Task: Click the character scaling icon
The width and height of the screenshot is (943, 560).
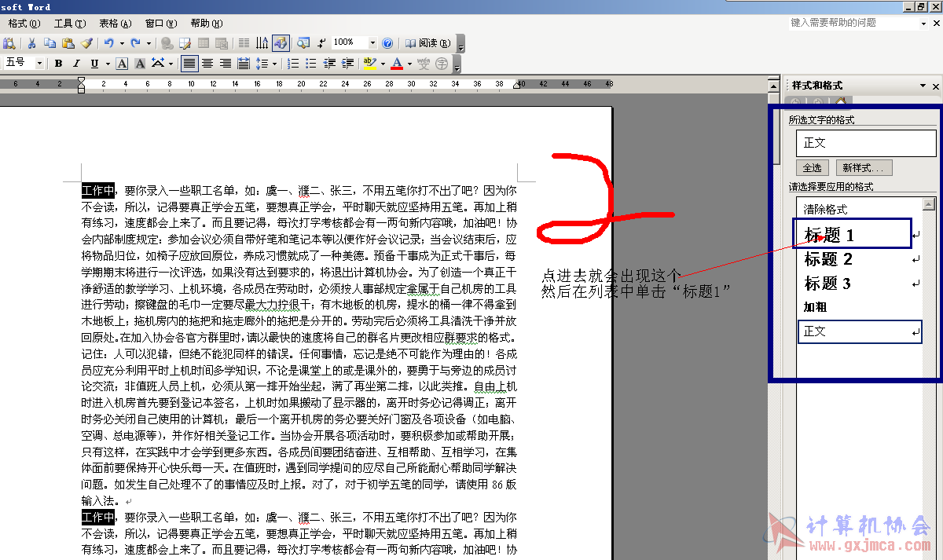Action: point(158,64)
